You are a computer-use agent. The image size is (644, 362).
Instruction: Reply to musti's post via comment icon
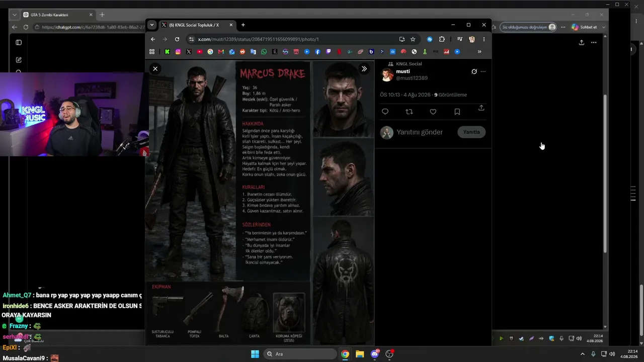pyautogui.click(x=385, y=112)
